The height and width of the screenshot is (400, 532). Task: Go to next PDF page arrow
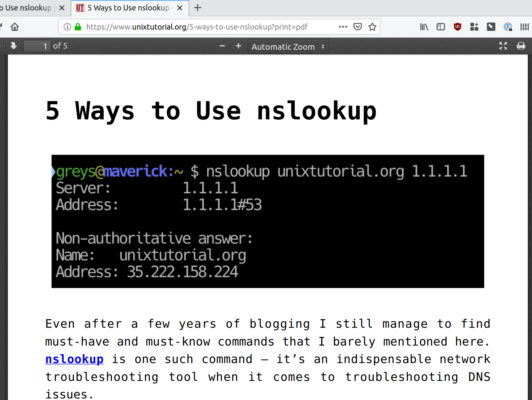tap(14, 46)
